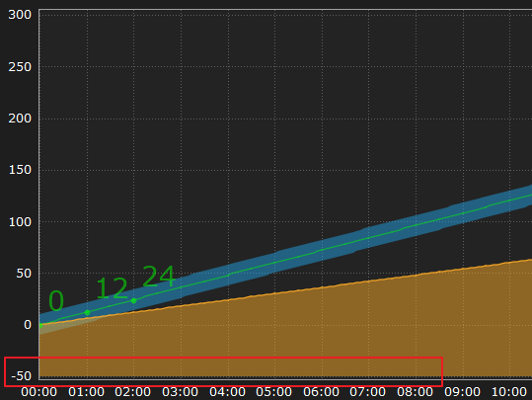532x400 pixels.
Task: Click the 10:00 time axis label
Action: pos(509,392)
